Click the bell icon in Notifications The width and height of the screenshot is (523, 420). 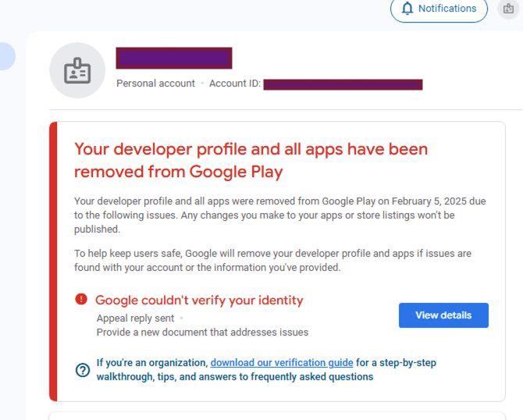tap(407, 9)
